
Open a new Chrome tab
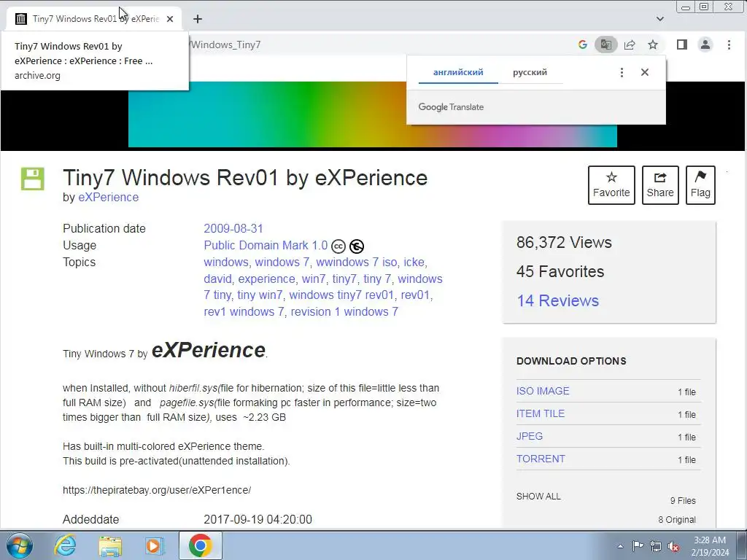(x=198, y=19)
